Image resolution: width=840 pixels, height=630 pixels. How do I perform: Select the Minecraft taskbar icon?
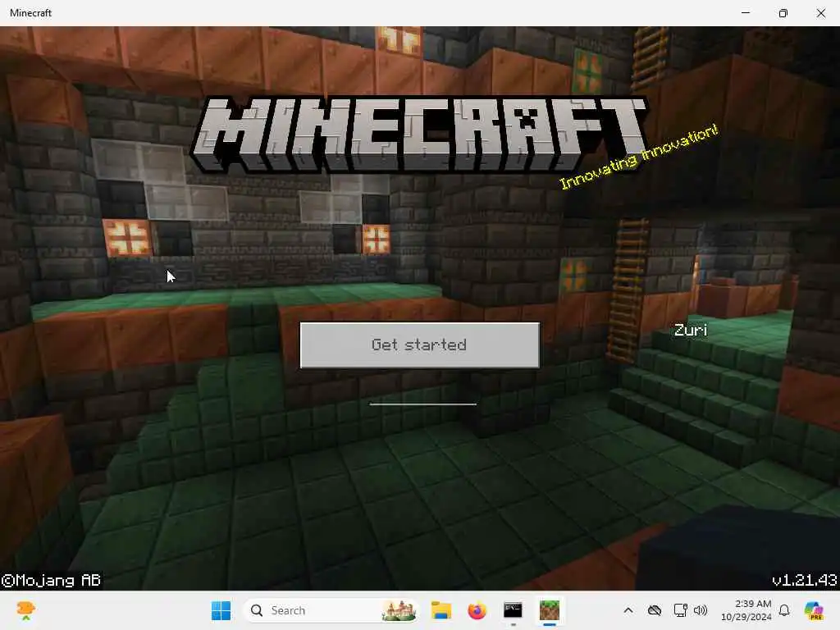(549, 609)
